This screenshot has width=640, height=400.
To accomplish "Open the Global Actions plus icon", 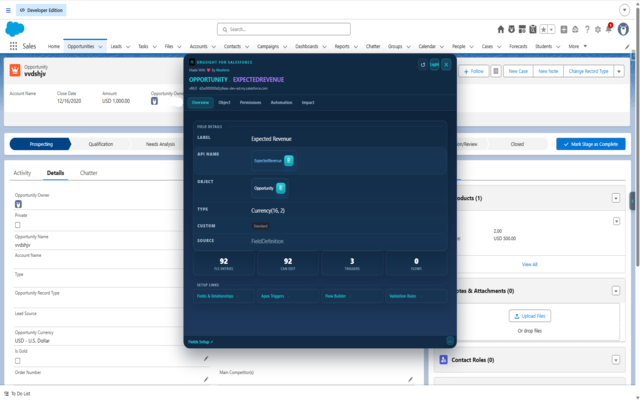I will [x=564, y=29].
